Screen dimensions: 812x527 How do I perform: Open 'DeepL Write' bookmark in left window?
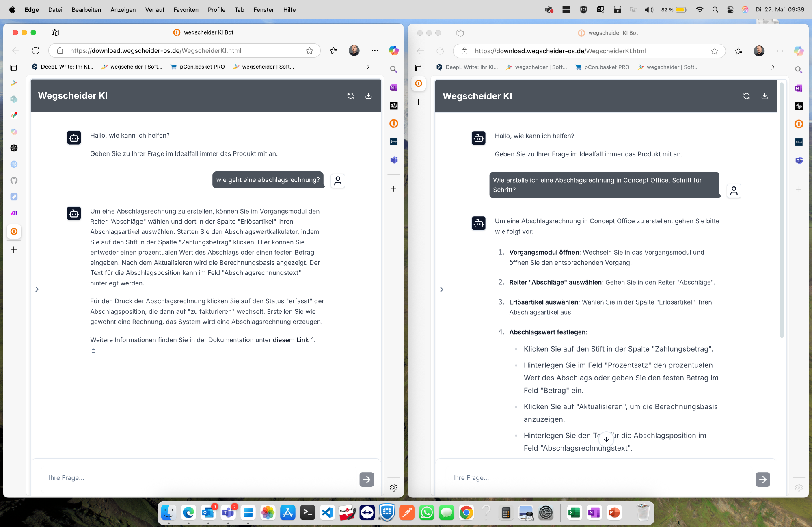(x=63, y=67)
